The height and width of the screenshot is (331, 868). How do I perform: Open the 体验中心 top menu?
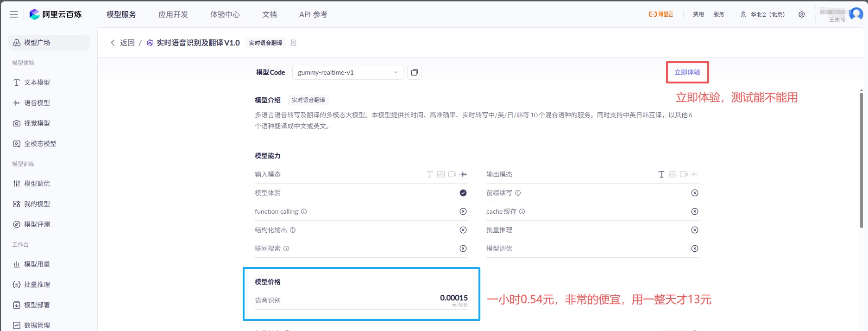[x=225, y=14]
